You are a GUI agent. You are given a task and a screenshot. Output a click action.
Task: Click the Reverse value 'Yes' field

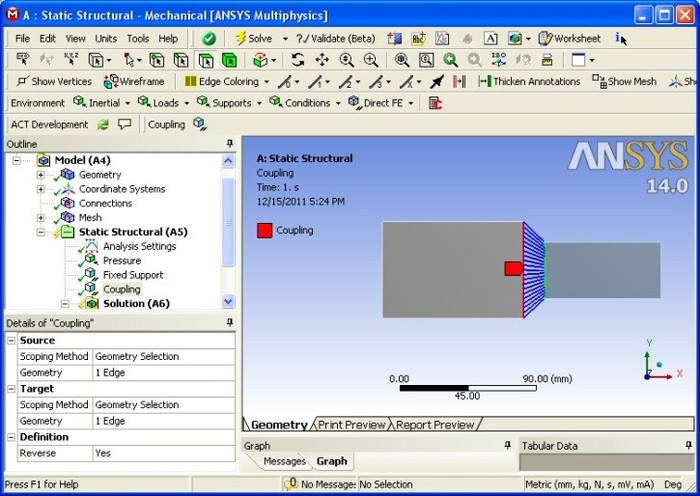[x=164, y=453]
